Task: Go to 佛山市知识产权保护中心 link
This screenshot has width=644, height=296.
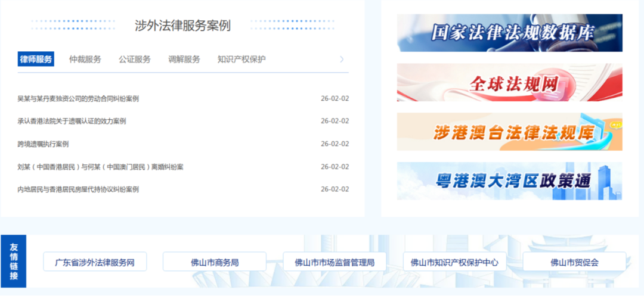Action: [454, 261]
